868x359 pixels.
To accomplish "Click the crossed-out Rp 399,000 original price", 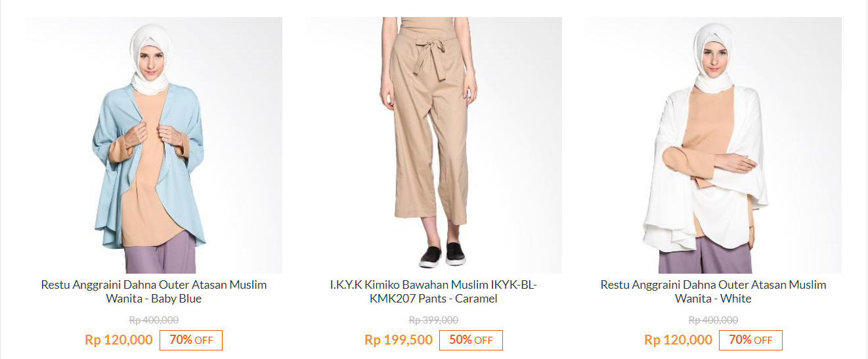I will 433,320.
